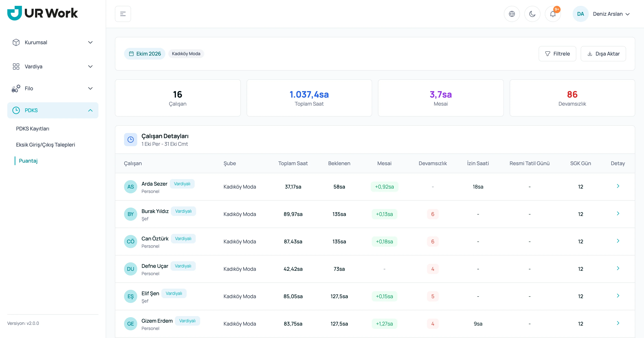
Task: Click the PDKS clock icon in the sidebar
Action: (x=16, y=110)
